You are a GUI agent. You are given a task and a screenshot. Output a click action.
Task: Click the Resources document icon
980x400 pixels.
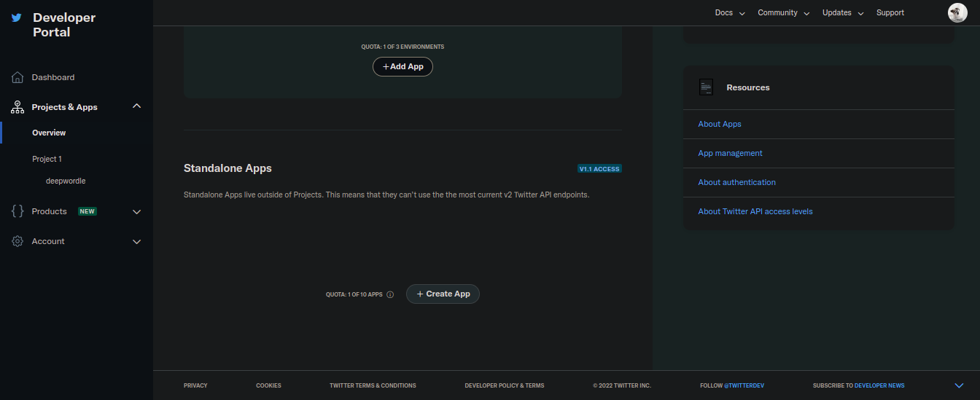click(x=706, y=87)
